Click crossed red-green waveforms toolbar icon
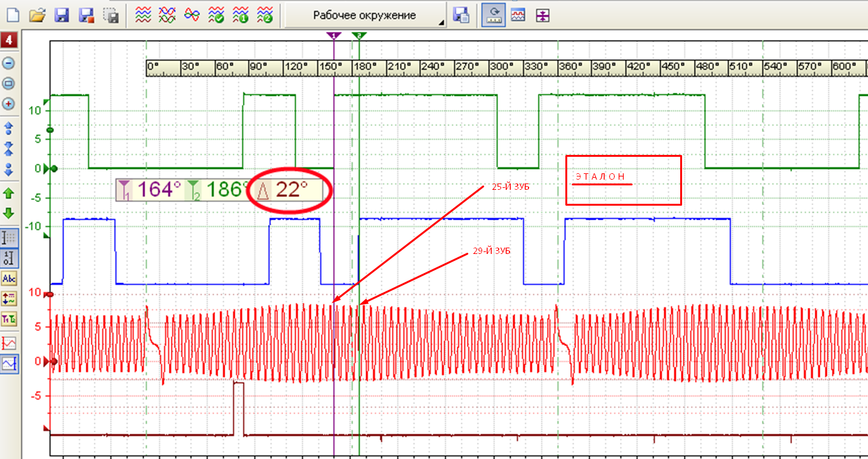Image resolution: width=868 pixels, height=459 pixels. pyautogui.click(x=168, y=15)
